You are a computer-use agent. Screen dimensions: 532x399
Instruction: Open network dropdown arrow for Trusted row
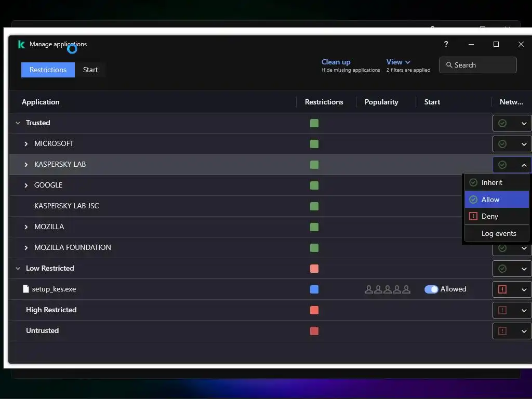coord(524,124)
